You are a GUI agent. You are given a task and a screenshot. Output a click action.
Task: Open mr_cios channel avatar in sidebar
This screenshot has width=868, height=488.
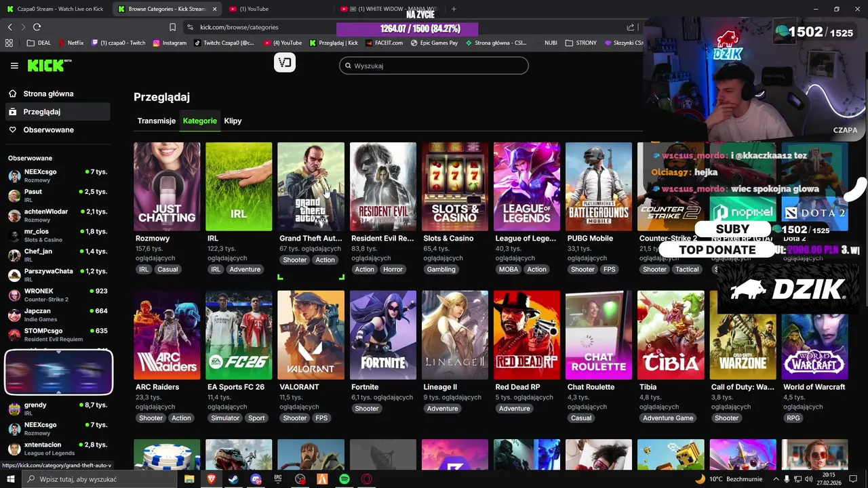(x=14, y=236)
